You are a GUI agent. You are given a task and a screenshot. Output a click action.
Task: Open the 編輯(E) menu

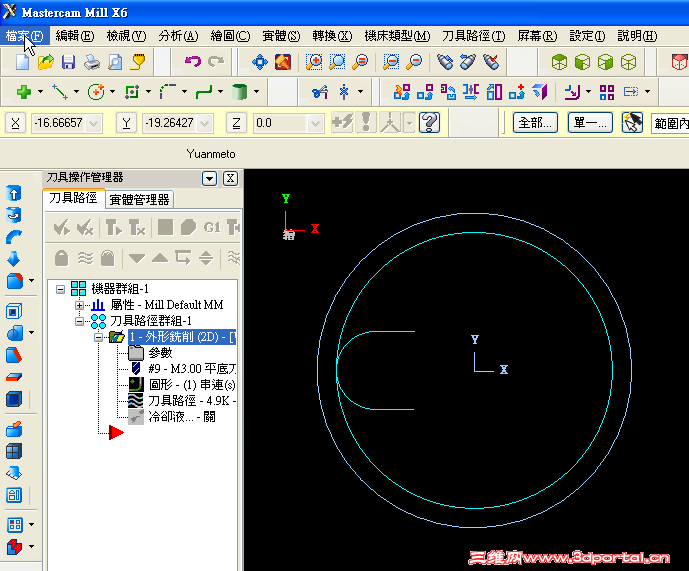coord(75,36)
